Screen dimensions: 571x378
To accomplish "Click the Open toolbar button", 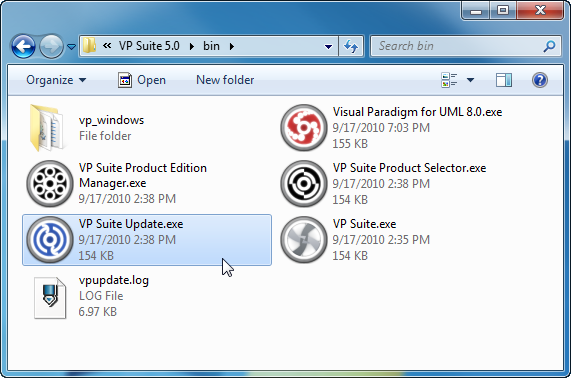I will tap(142, 80).
